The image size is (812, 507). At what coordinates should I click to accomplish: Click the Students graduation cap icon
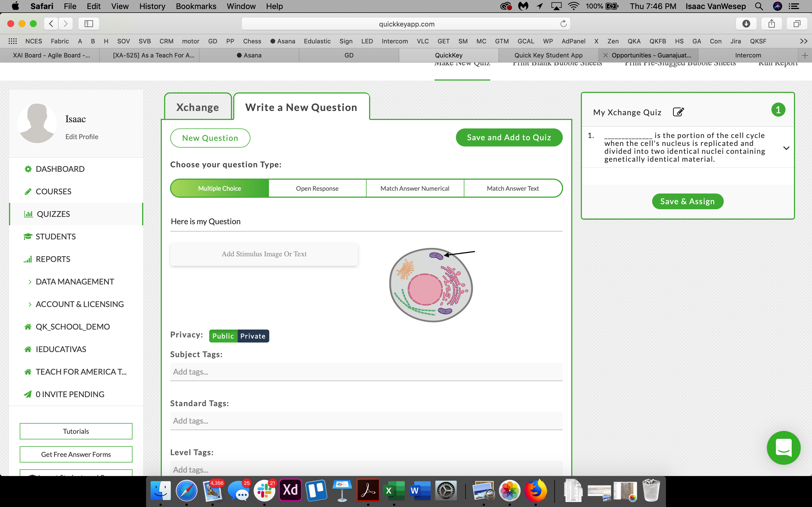click(x=28, y=237)
